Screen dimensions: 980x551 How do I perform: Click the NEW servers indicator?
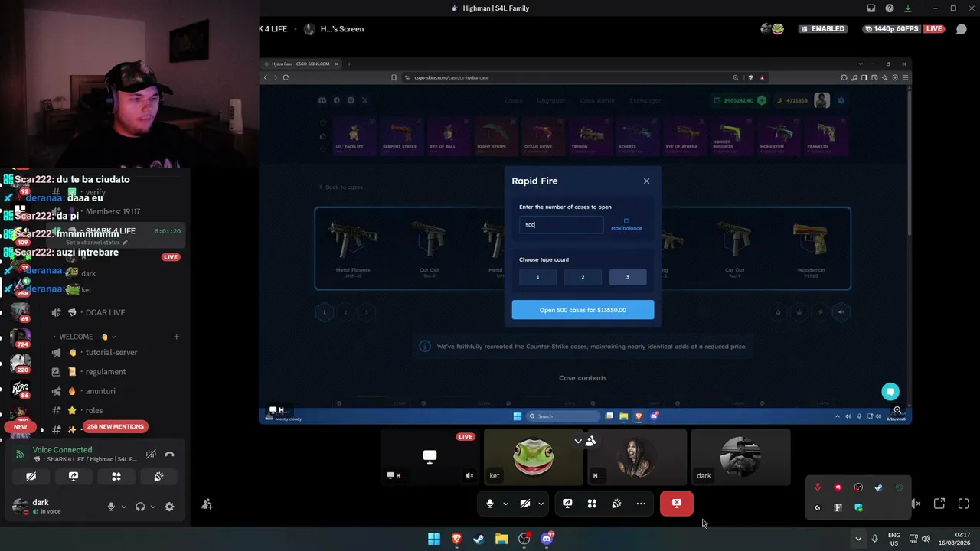point(20,427)
